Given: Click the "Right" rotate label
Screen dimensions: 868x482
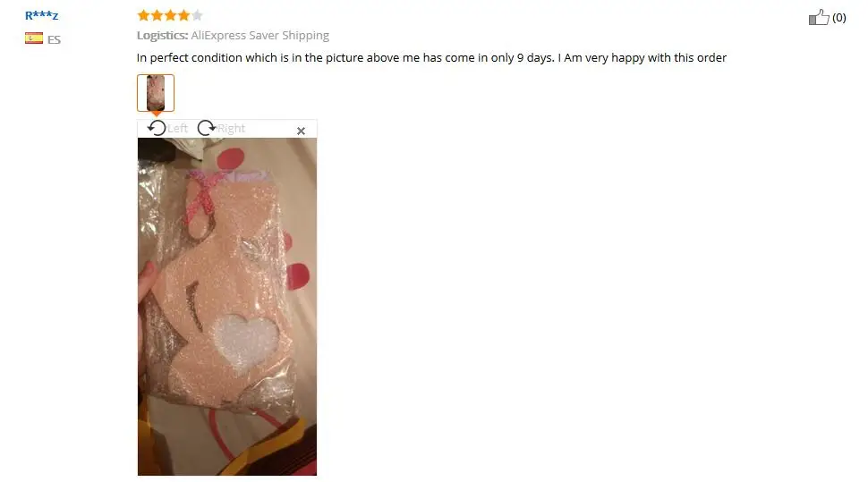Looking at the screenshot, I should pyautogui.click(x=232, y=129).
